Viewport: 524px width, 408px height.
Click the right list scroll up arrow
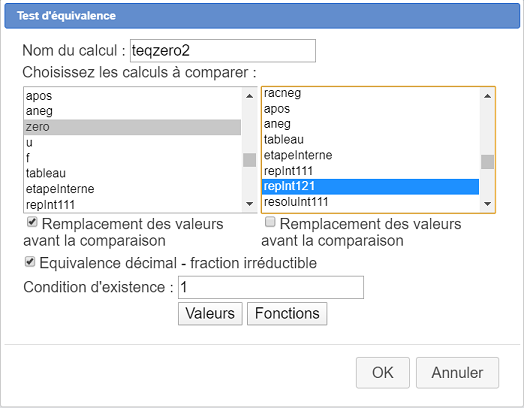click(x=487, y=96)
